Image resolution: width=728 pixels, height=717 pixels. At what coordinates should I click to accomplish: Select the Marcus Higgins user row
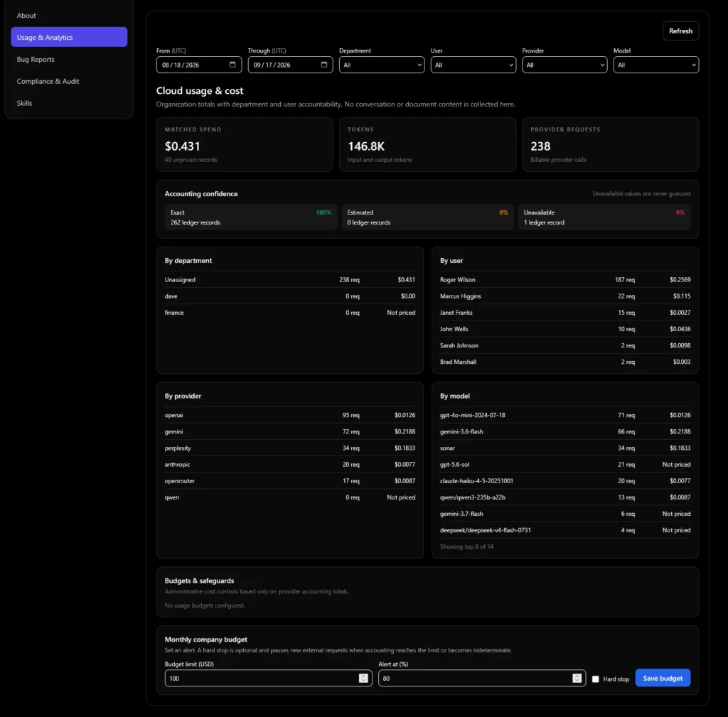tap(565, 296)
